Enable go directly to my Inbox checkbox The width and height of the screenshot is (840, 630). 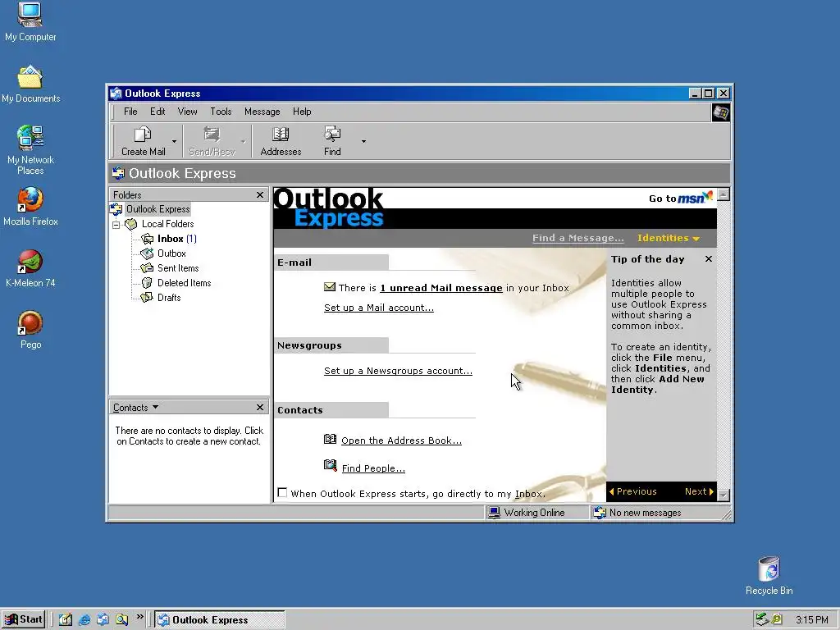(x=282, y=493)
